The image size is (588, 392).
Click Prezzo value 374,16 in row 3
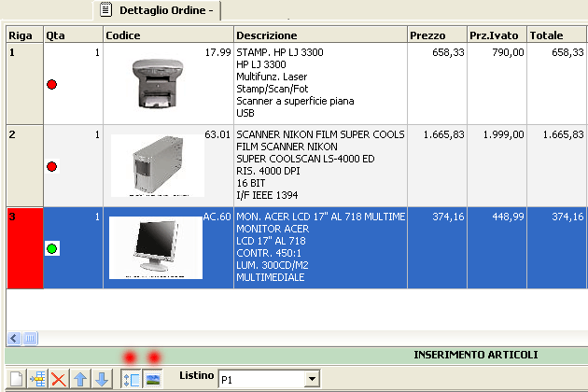pyautogui.click(x=448, y=217)
